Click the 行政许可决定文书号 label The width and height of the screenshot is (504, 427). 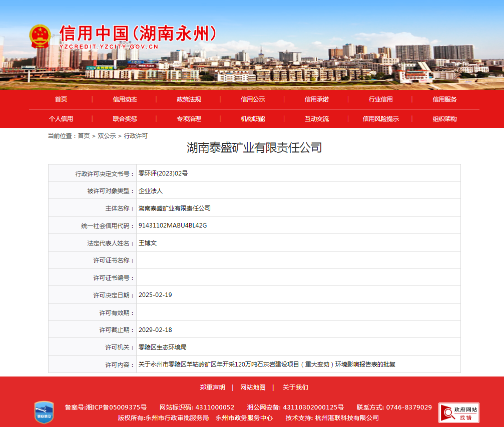click(105, 173)
